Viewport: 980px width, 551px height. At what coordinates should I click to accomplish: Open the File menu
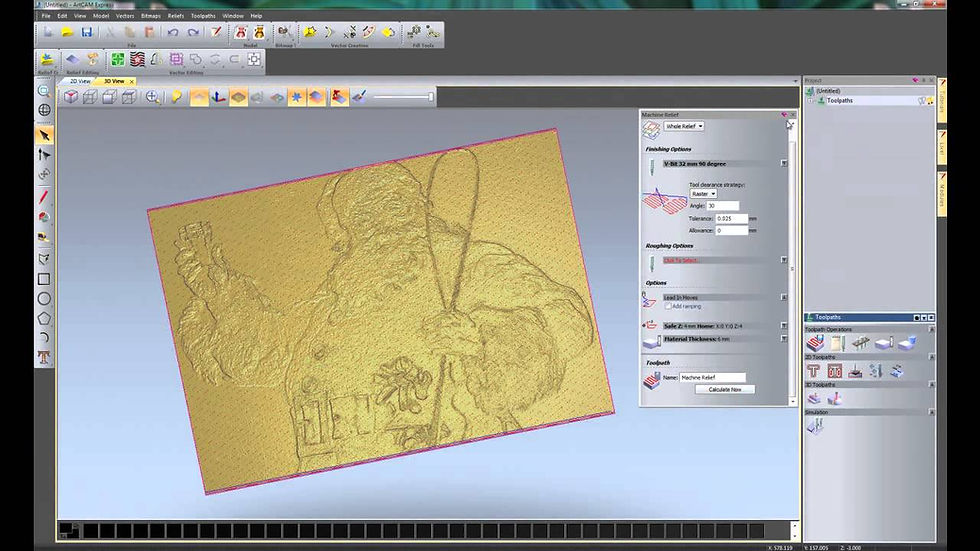point(46,16)
